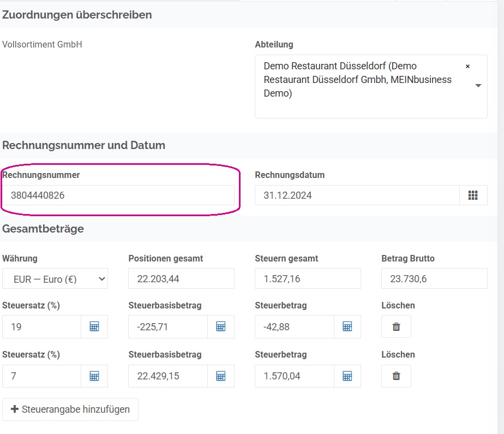Click the Steuern gesamt field

point(308,278)
